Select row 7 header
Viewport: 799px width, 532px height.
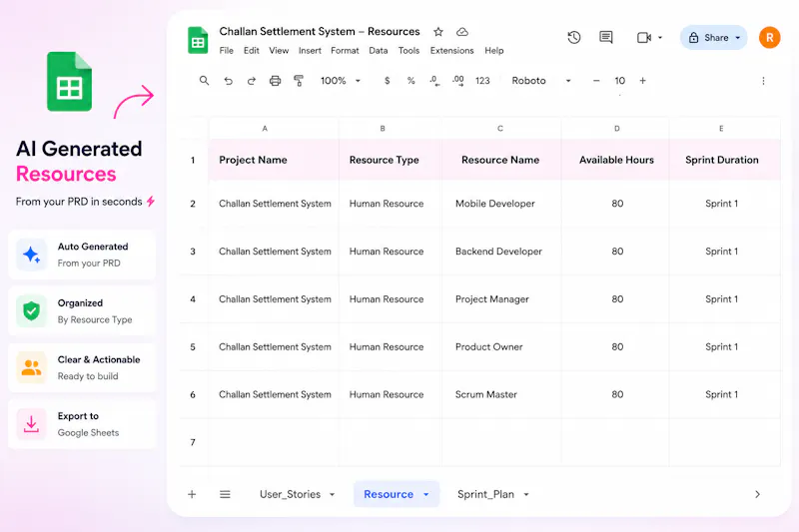pyautogui.click(x=193, y=442)
